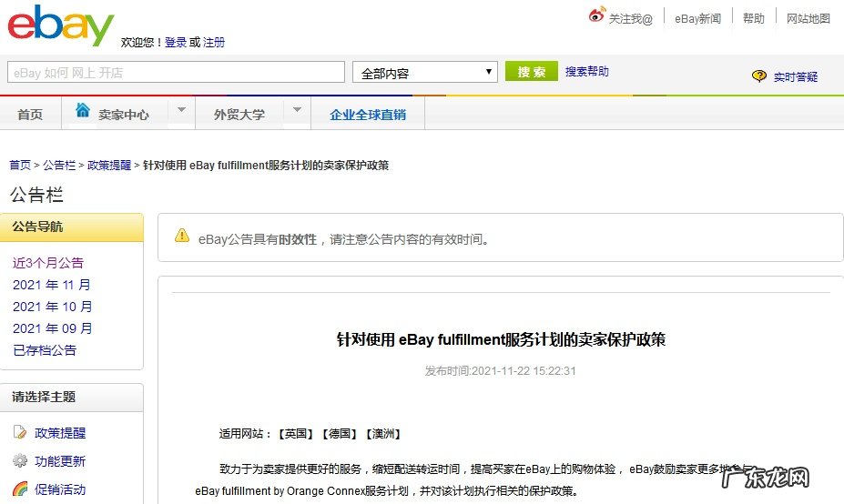Open the 卖家中心 nav tab
The image size is (844, 504).
(x=123, y=115)
